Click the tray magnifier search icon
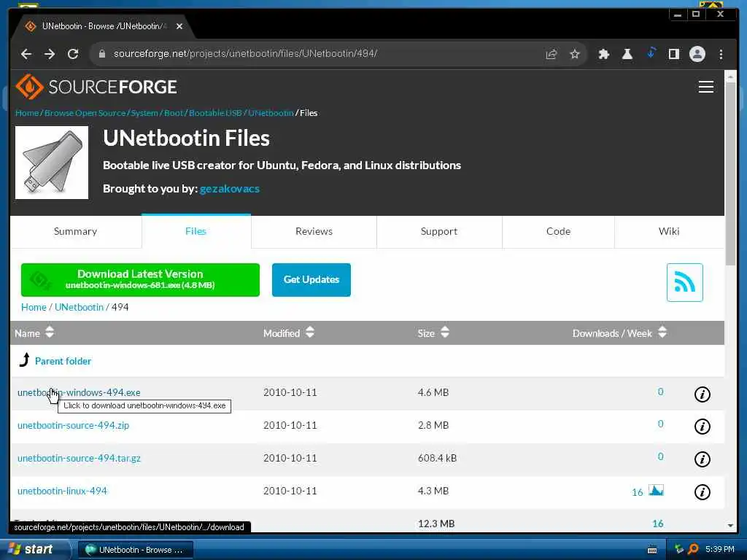 coord(693,549)
